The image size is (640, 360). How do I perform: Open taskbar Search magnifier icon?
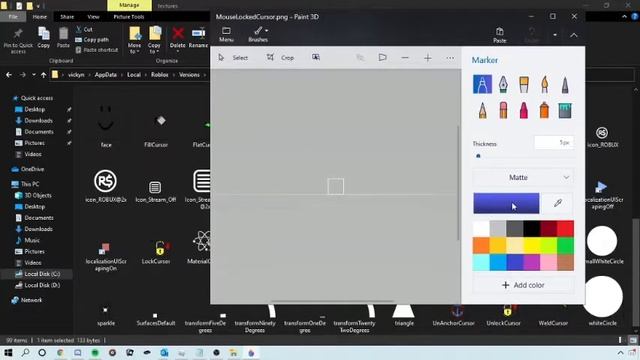(25, 353)
